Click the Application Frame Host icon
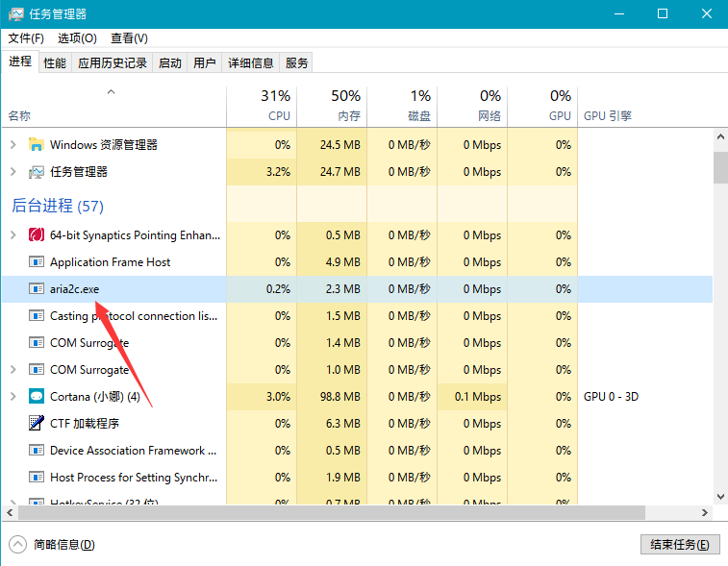Viewport: 728px width, 566px height. pos(37,262)
